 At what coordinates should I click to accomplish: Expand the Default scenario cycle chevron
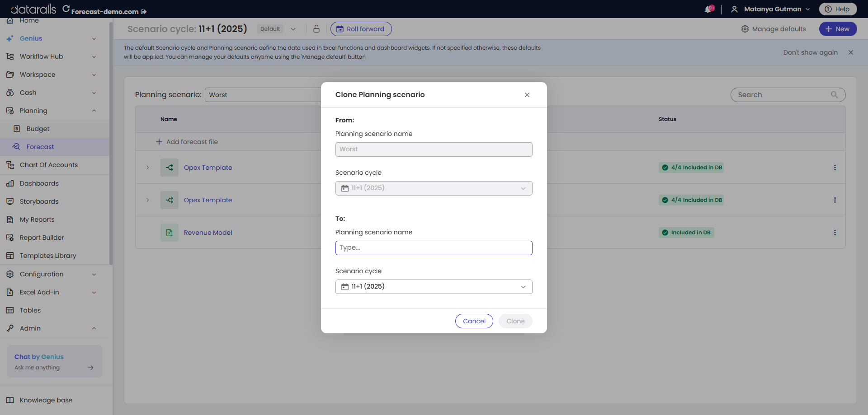click(293, 29)
